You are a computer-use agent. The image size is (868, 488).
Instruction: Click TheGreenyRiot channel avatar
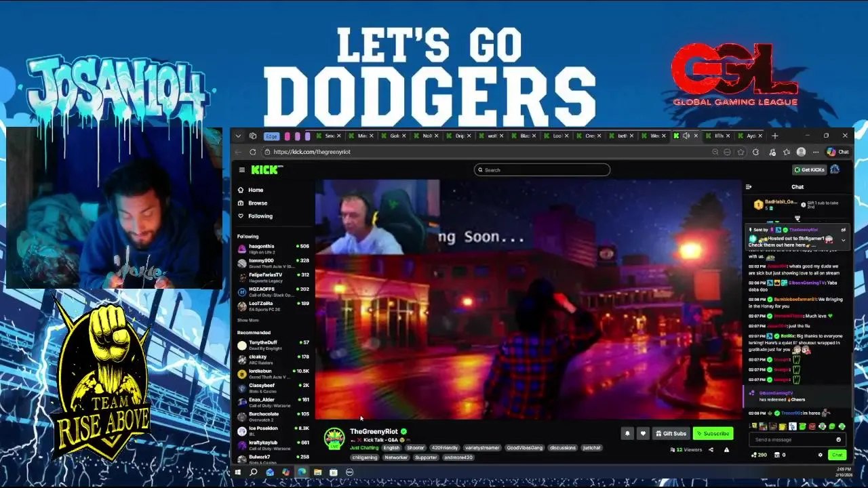[x=334, y=439]
